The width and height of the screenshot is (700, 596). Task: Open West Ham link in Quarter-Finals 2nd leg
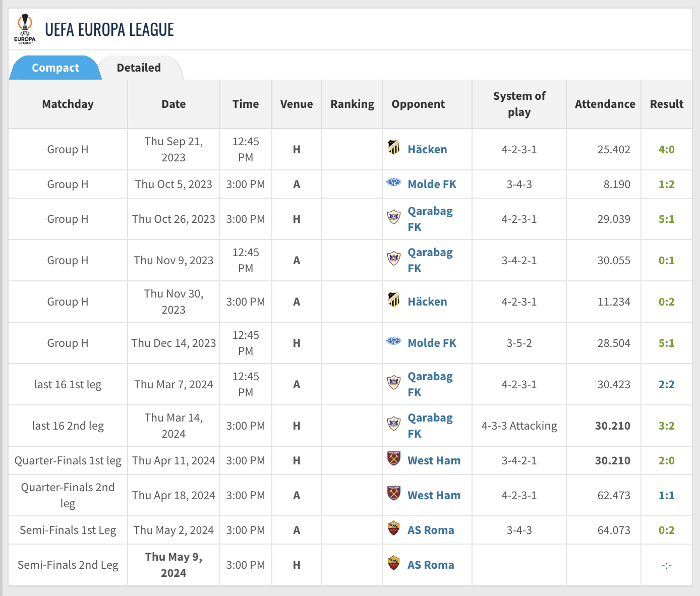coord(434,495)
